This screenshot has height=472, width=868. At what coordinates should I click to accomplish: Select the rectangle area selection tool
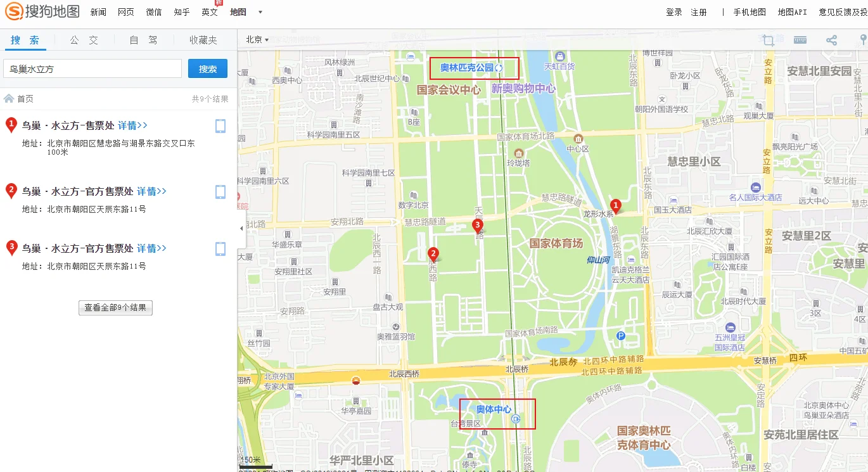click(x=768, y=40)
